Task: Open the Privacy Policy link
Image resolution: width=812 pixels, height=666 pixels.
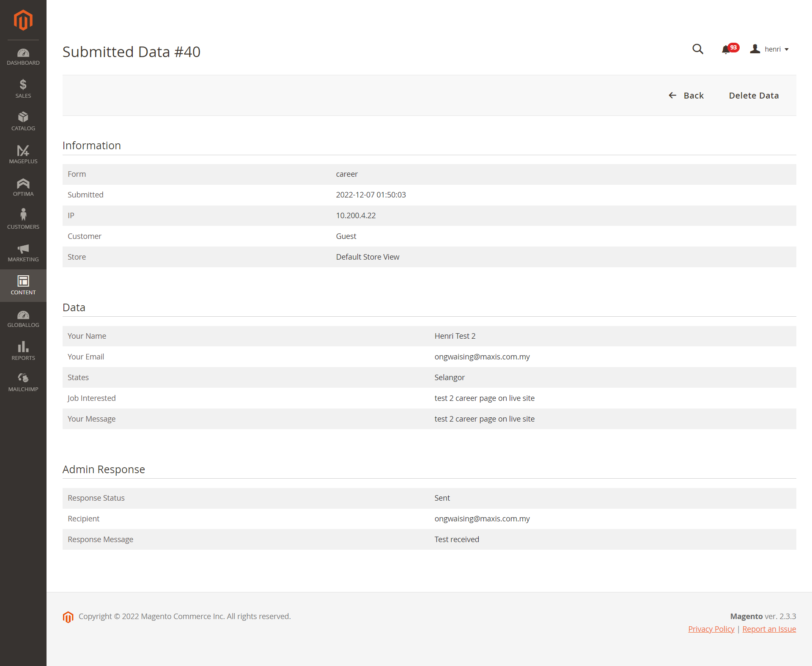Action: pos(711,629)
